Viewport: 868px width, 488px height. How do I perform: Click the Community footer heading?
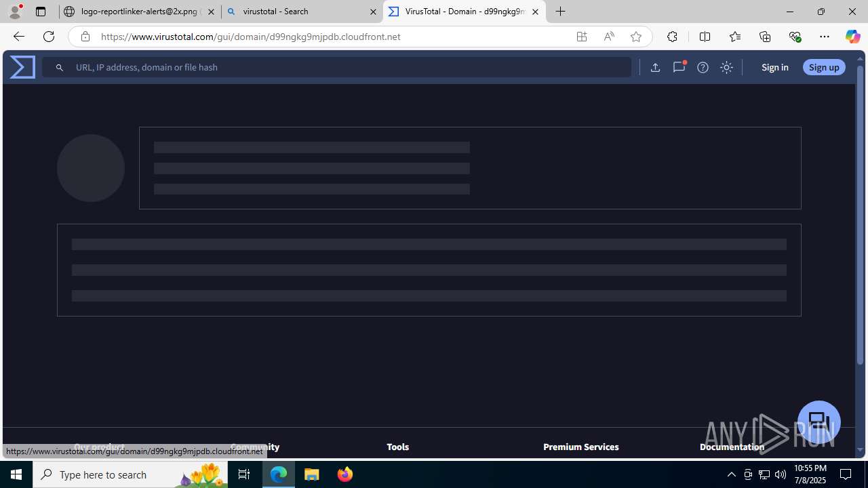[x=255, y=447]
